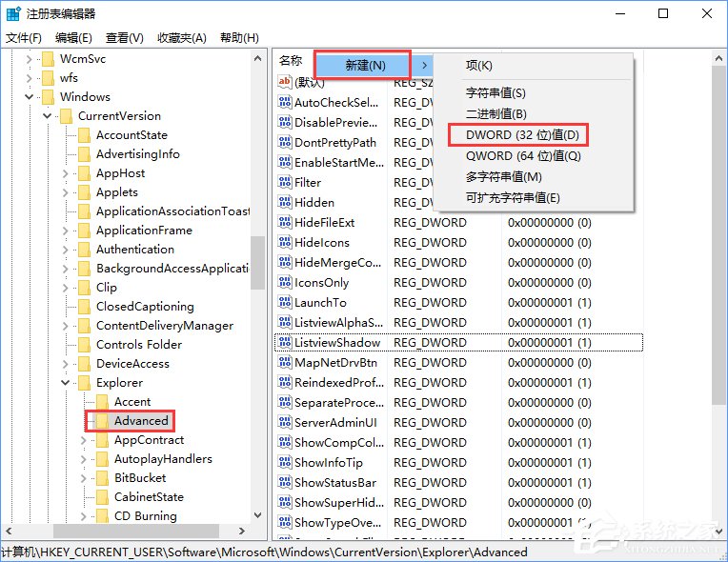This screenshot has width=728, height=562.
Task: Select the AdvertisingInfo tree item
Action: tap(137, 154)
